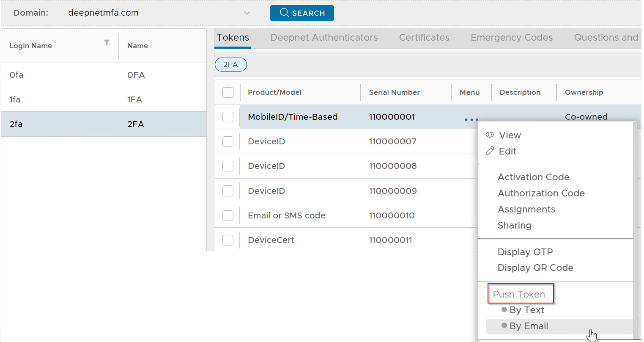The image size is (644, 342).
Task: Click the Login Name filter icon
Action: pos(107,42)
